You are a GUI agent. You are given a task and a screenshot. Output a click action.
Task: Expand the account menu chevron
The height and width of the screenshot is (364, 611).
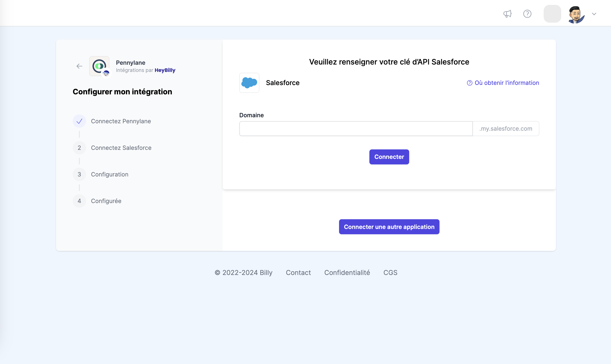click(x=594, y=14)
